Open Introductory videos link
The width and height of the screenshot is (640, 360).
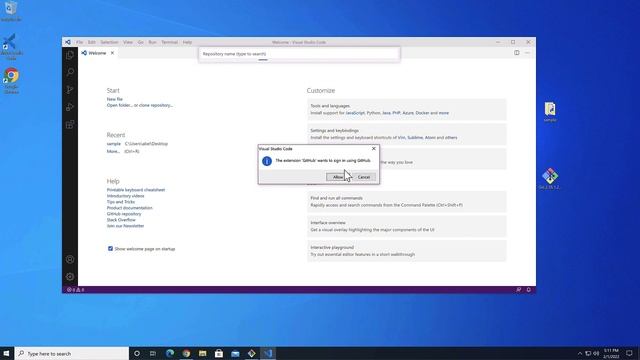pos(125,196)
